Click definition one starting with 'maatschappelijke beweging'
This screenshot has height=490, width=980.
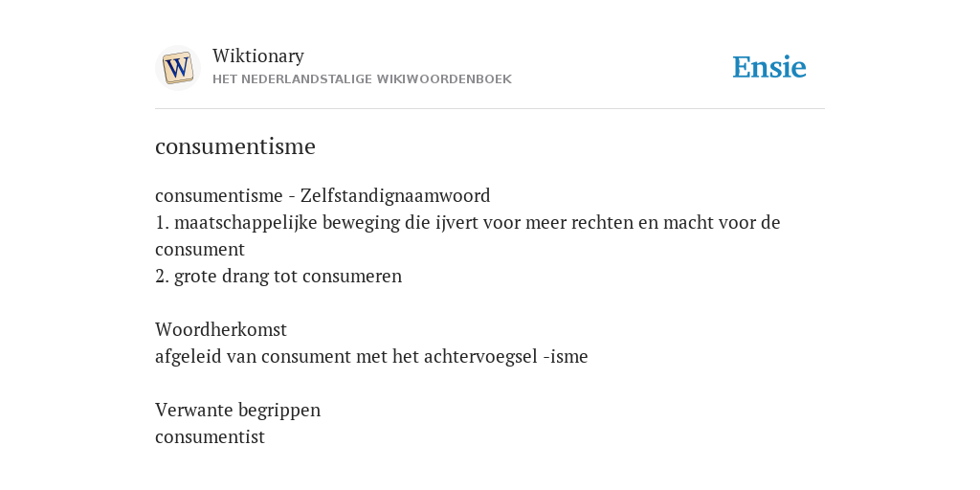pos(467,235)
